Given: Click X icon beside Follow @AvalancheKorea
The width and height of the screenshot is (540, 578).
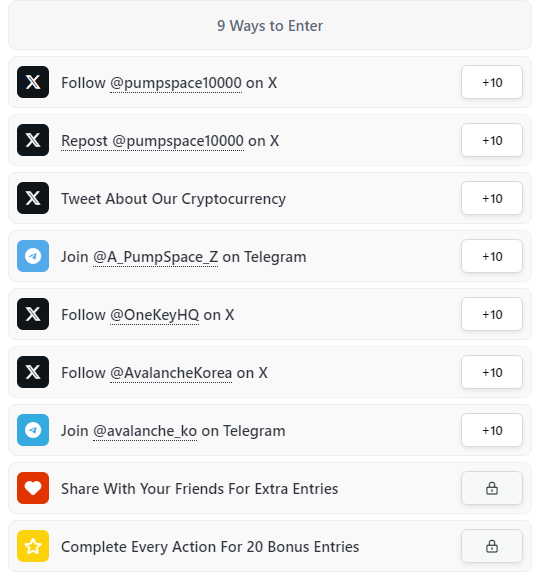Looking at the screenshot, I should point(33,372).
